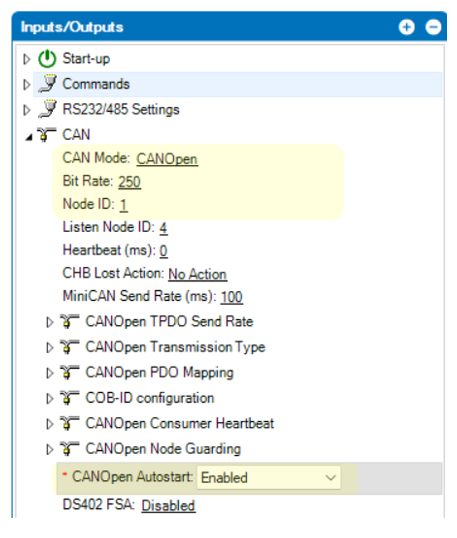Viewport: 457px width, 538px height.
Task: Click the green Start-up power icon
Action: (x=47, y=59)
